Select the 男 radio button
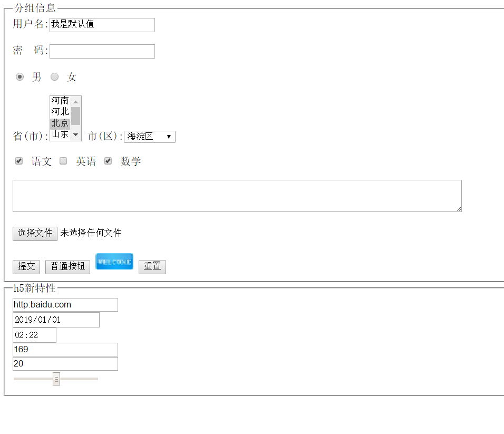The width and height of the screenshot is (504, 434). coord(20,77)
